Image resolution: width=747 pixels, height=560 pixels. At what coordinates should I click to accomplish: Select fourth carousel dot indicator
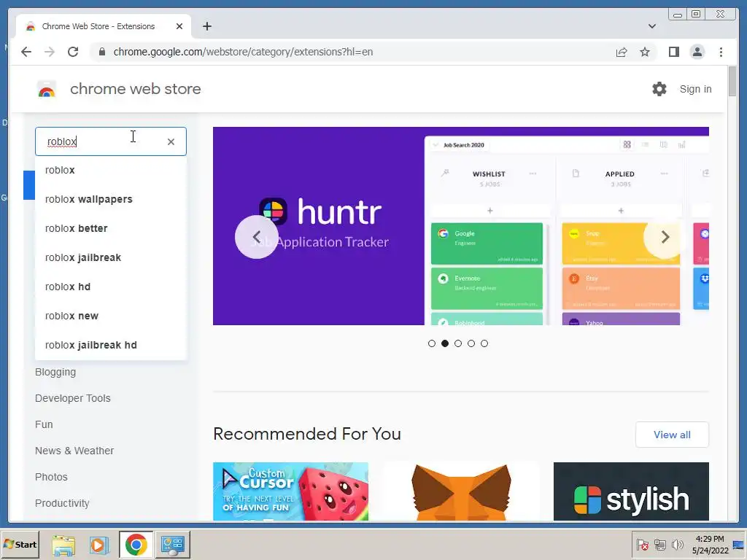click(471, 343)
